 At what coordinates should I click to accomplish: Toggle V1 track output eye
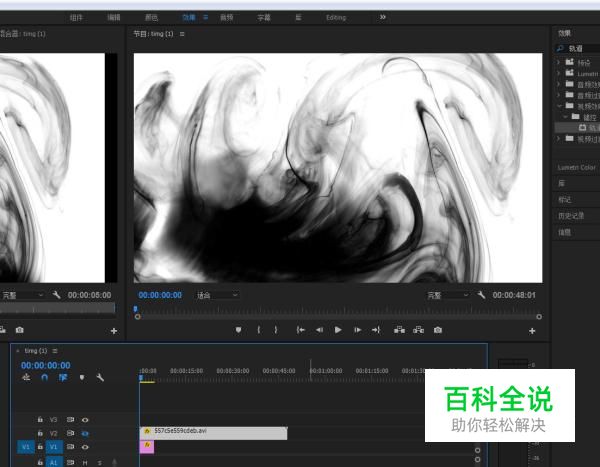click(85, 447)
